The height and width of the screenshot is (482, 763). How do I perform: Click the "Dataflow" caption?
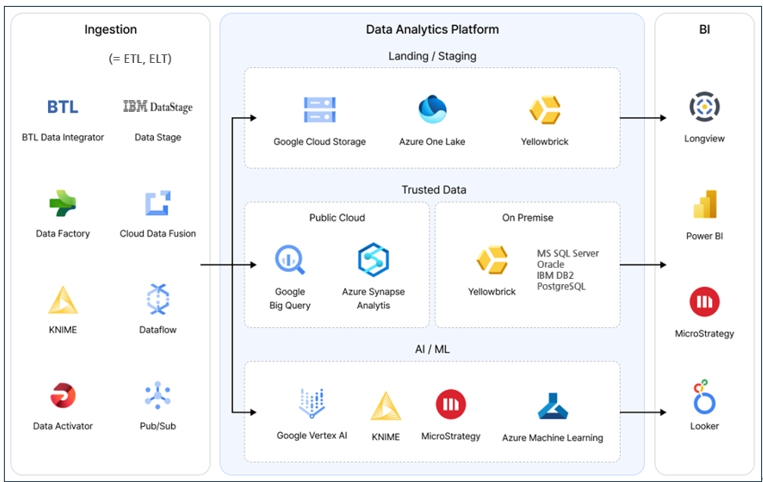pyautogui.click(x=158, y=330)
